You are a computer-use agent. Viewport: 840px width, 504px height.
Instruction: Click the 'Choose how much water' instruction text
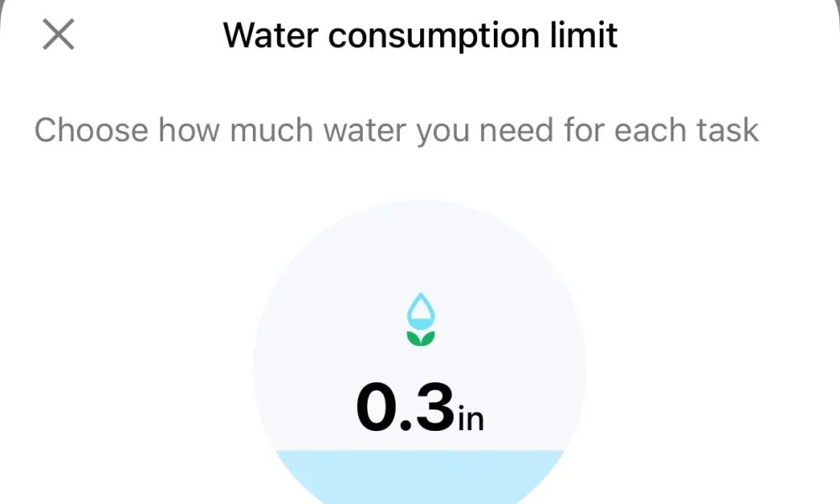396,131
